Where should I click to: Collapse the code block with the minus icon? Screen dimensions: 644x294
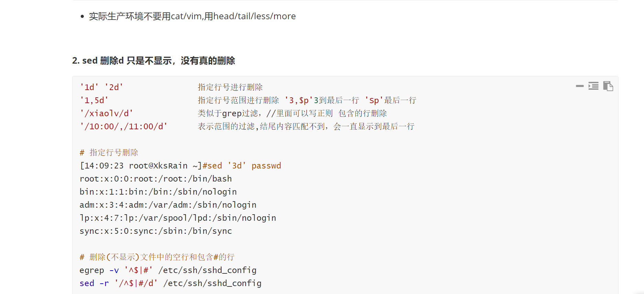580,86
